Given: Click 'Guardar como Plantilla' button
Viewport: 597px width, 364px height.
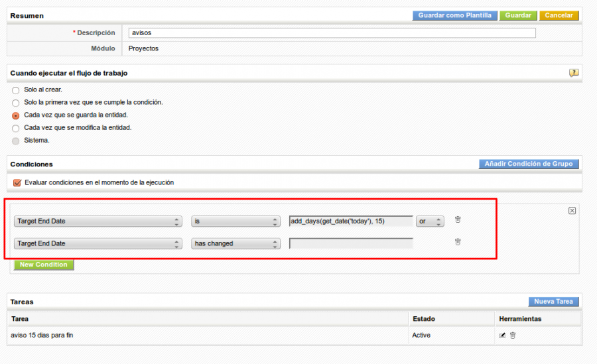Looking at the screenshot, I should (x=454, y=15).
